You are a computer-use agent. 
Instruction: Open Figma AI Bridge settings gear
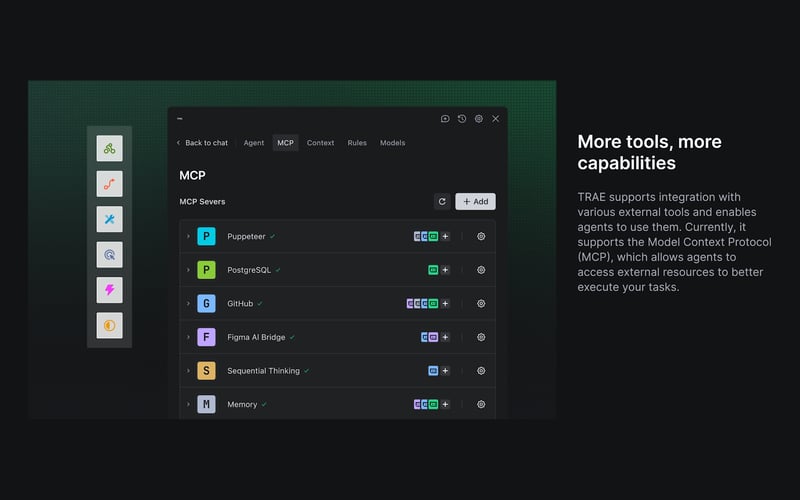(481, 337)
